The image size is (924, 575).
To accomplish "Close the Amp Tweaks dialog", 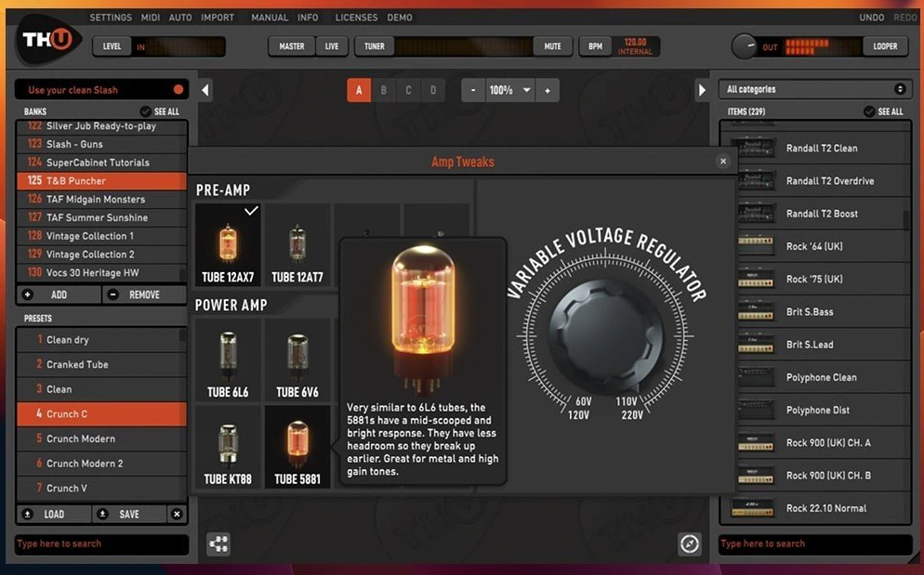I will coord(723,162).
